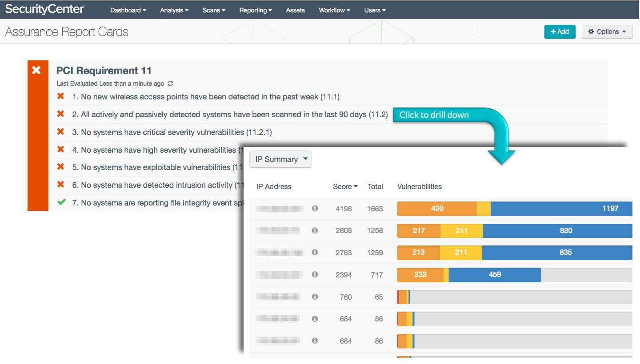Click the total value 1663

coord(375,209)
